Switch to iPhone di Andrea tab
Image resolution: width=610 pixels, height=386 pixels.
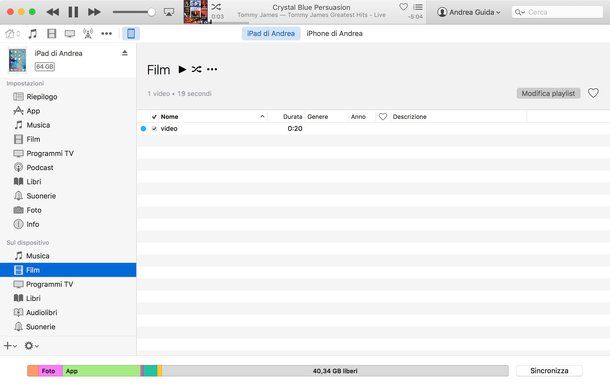tap(335, 33)
